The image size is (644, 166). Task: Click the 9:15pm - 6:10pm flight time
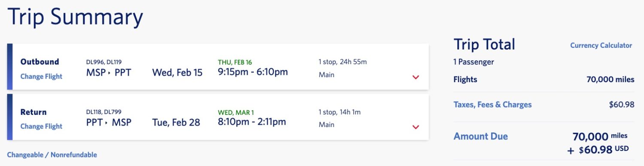point(253,72)
